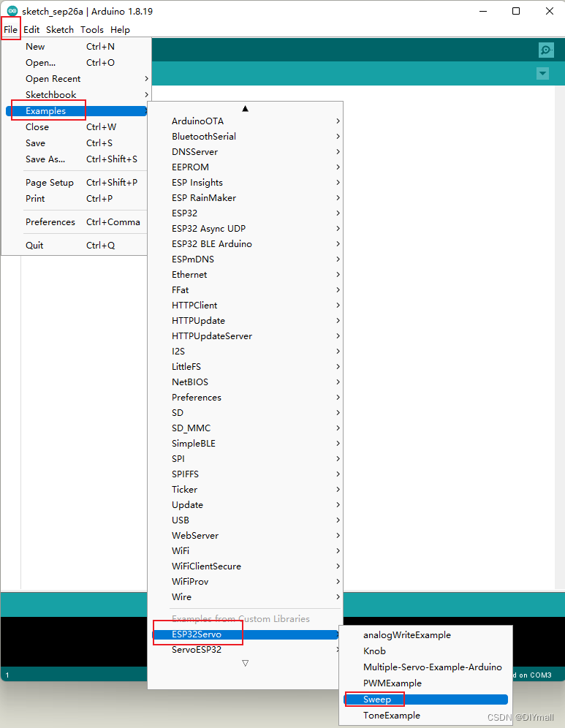This screenshot has width=565, height=728.
Task: Expand the ESP RainMaker examples
Action: point(246,198)
